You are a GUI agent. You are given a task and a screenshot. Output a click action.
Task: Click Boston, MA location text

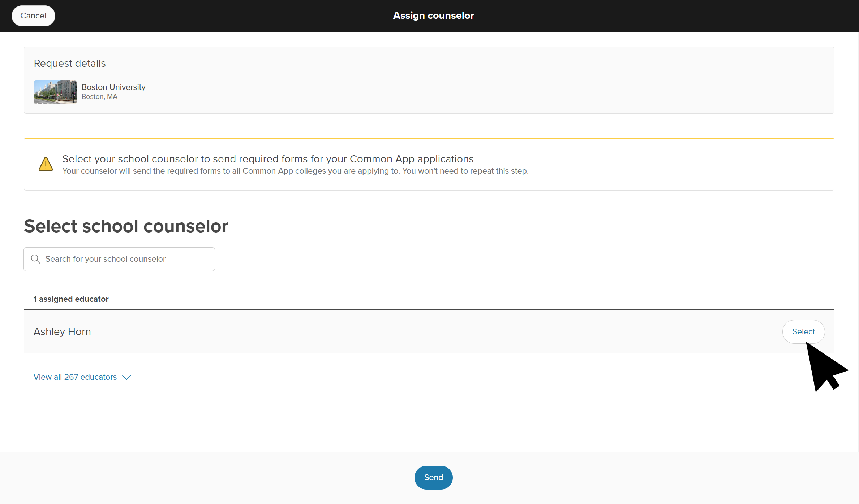coord(99,96)
